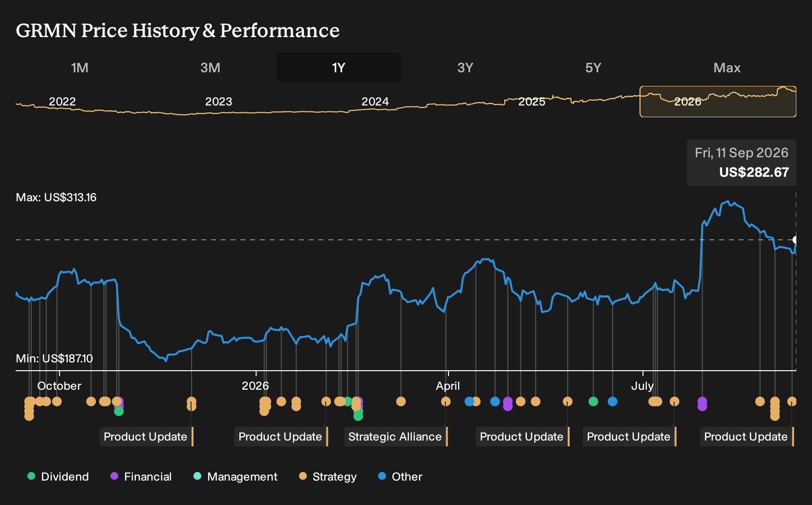Click blue Other dot nearest July
The width and height of the screenshot is (812, 505).
pyautogui.click(x=613, y=401)
